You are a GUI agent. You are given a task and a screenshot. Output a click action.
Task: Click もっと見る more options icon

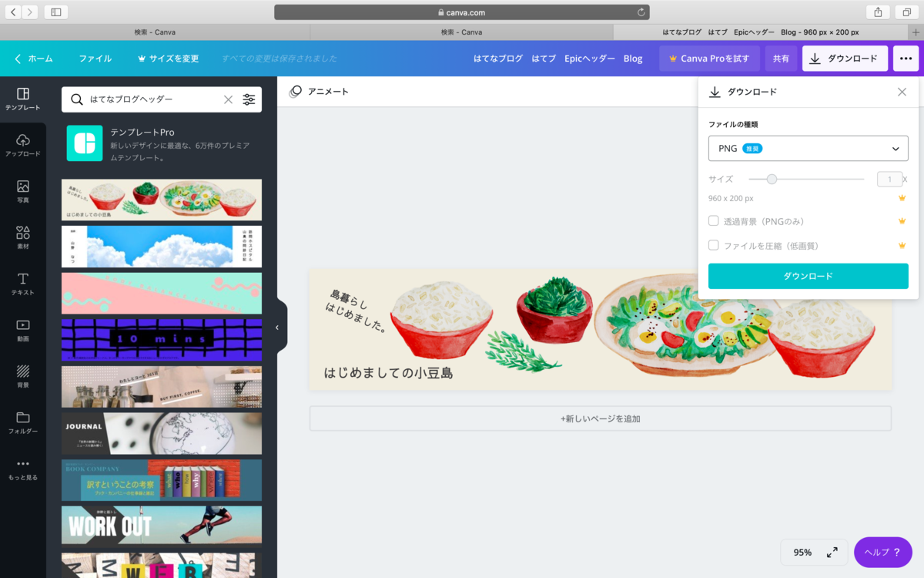(23, 464)
